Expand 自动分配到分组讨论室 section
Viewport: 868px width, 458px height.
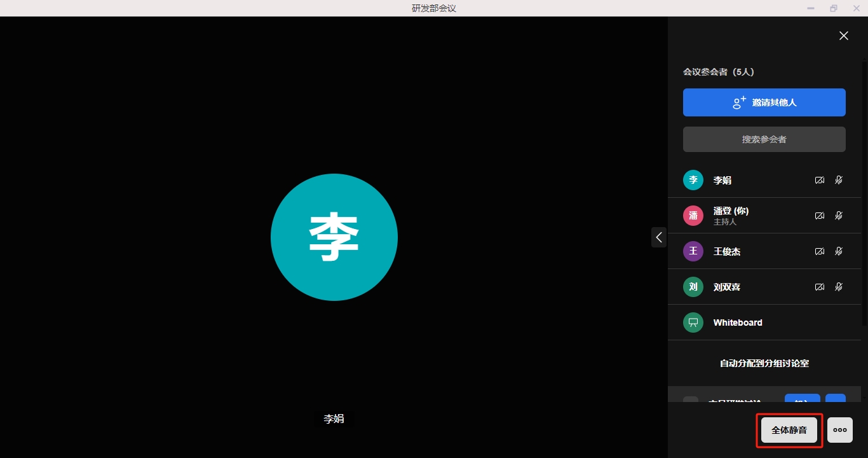(764, 363)
